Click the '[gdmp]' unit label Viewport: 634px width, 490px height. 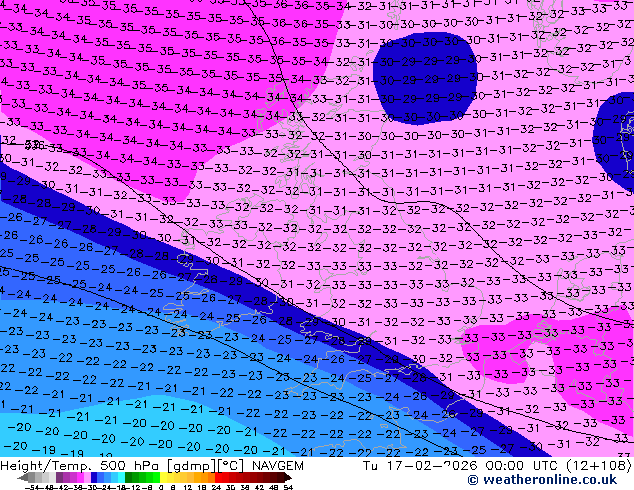(x=192, y=466)
